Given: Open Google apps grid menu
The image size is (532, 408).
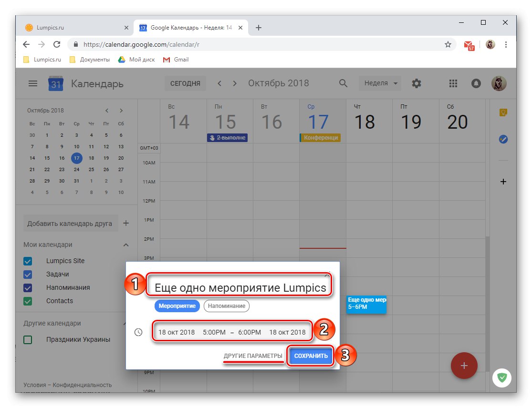Looking at the screenshot, I should 453,83.
